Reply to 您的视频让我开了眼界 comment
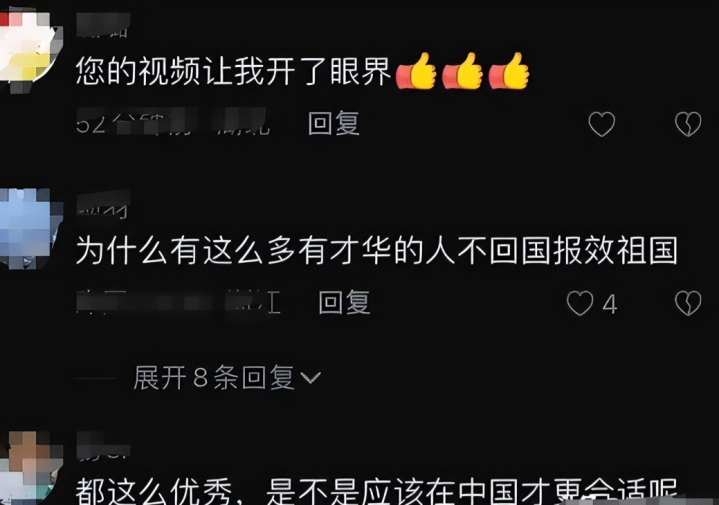The height and width of the screenshot is (505, 719). (334, 123)
